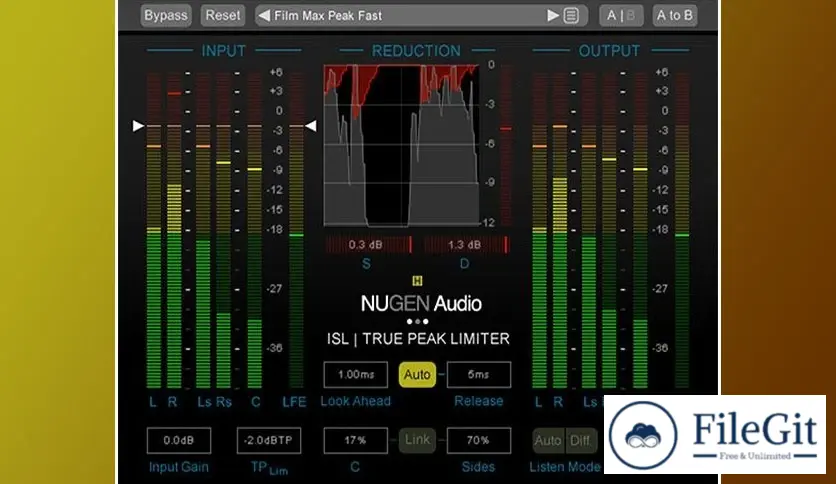The image size is (836, 484).
Task: Click the input C channel meter
Action: click(255, 230)
